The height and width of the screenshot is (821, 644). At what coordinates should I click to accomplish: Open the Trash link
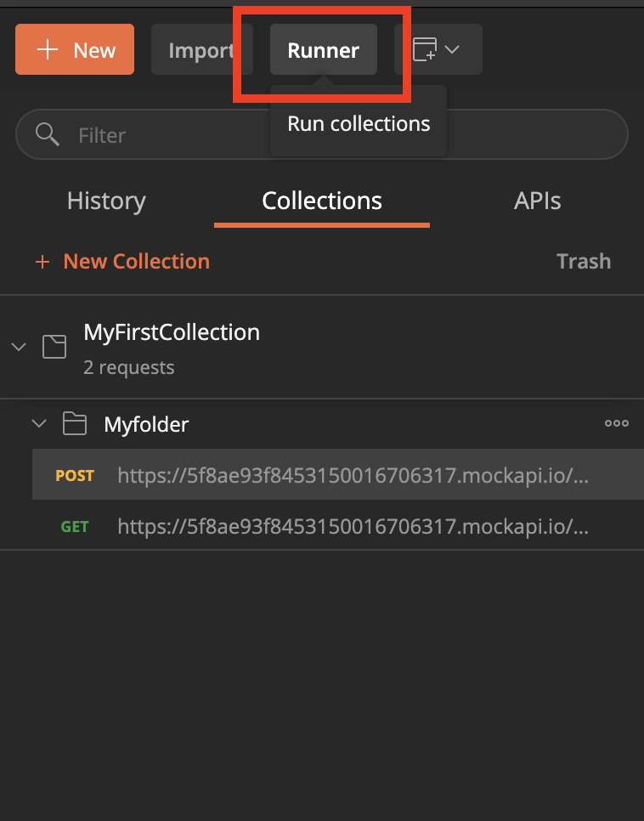pos(583,262)
